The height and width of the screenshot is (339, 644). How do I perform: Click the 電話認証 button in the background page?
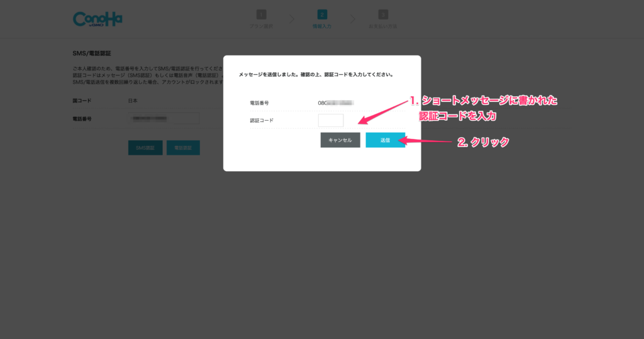[183, 148]
